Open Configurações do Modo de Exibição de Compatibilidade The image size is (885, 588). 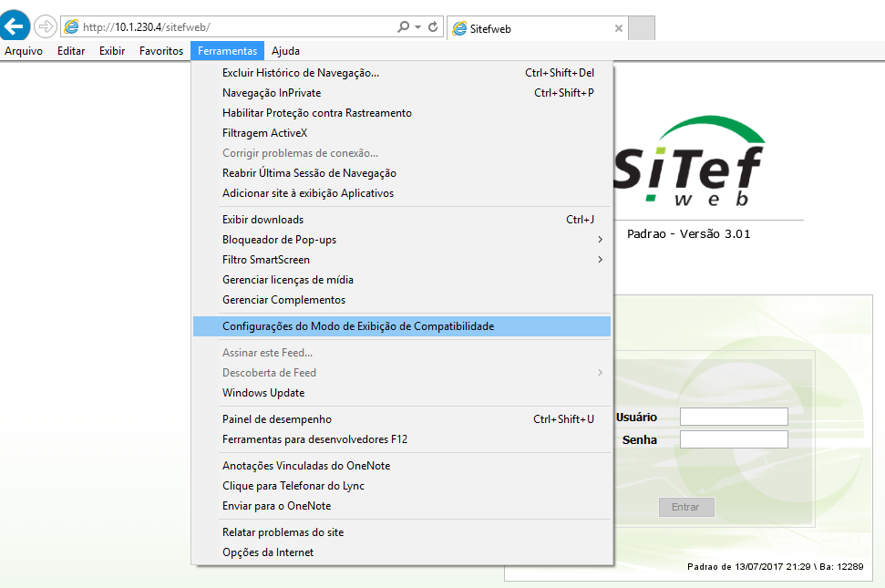tap(402, 326)
